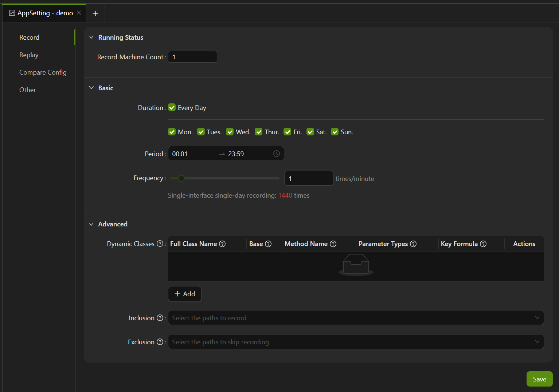Click help icon next to Exclusion
559x392 pixels.
(x=160, y=342)
